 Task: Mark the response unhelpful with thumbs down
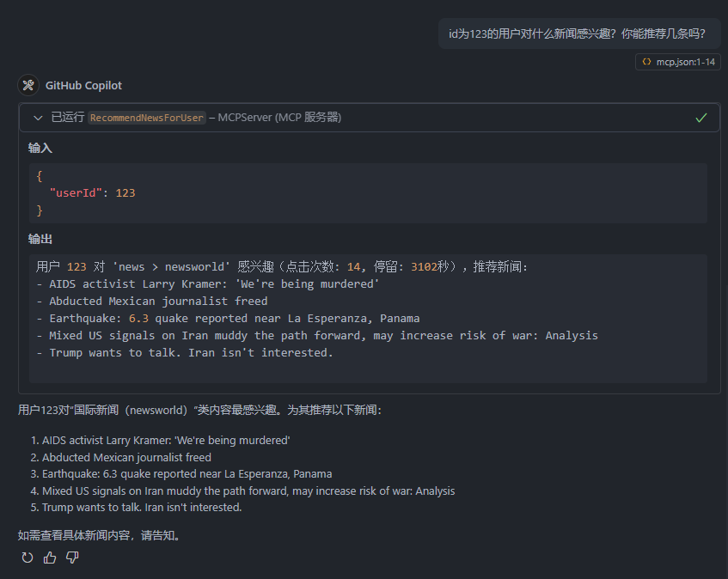tap(72, 558)
